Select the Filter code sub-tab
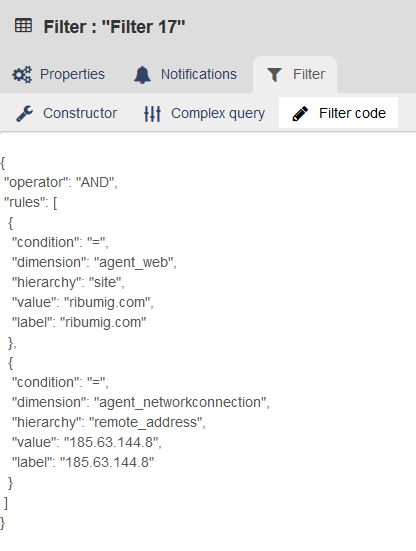The width and height of the screenshot is (416, 551). click(x=339, y=113)
